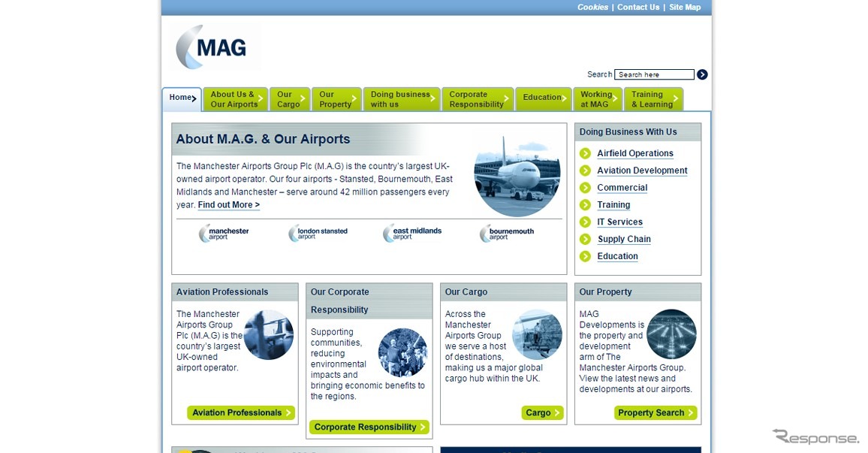Open the Supply Chain link

click(x=624, y=239)
